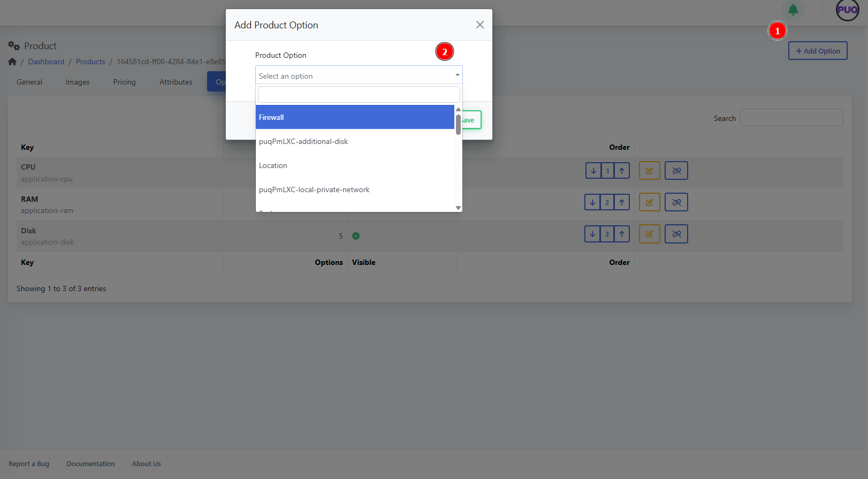Click the search field inside the dropdown

click(359, 94)
